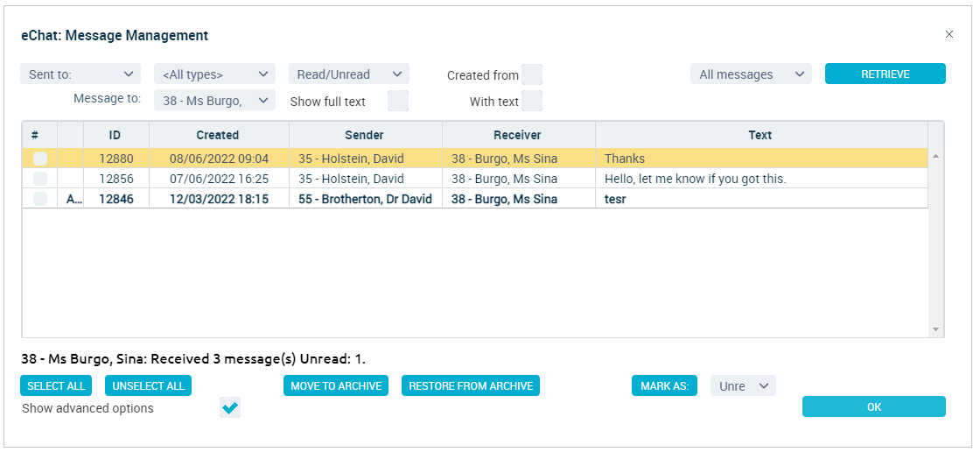
Task: Click the MARK AS: button
Action: (664, 385)
